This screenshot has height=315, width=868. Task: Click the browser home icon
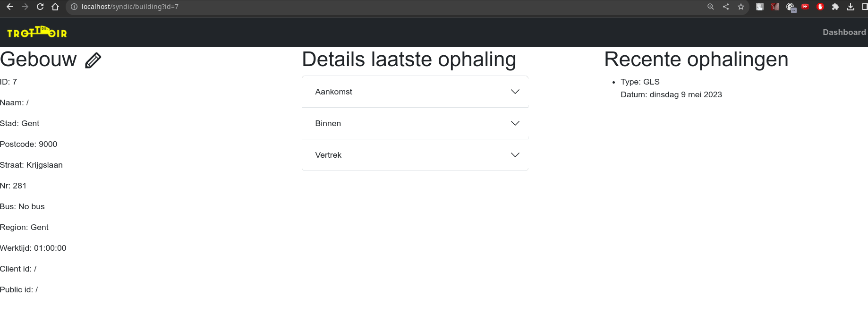[55, 7]
